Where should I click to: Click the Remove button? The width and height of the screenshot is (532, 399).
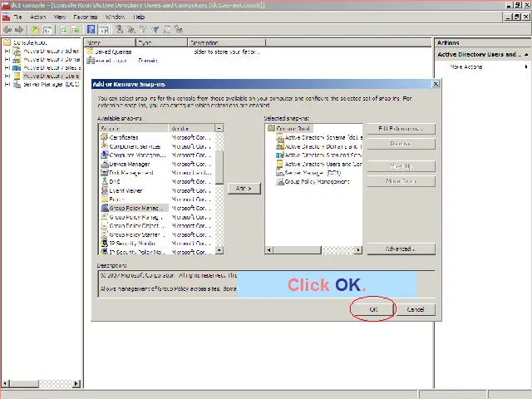[x=401, y=144]
